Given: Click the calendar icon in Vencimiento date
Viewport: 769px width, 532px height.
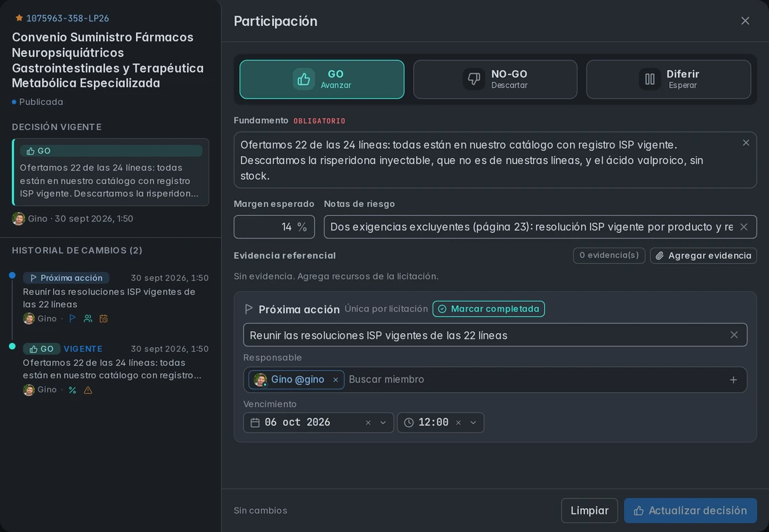Looking at the screenshot, I should [x=255, y=422].
